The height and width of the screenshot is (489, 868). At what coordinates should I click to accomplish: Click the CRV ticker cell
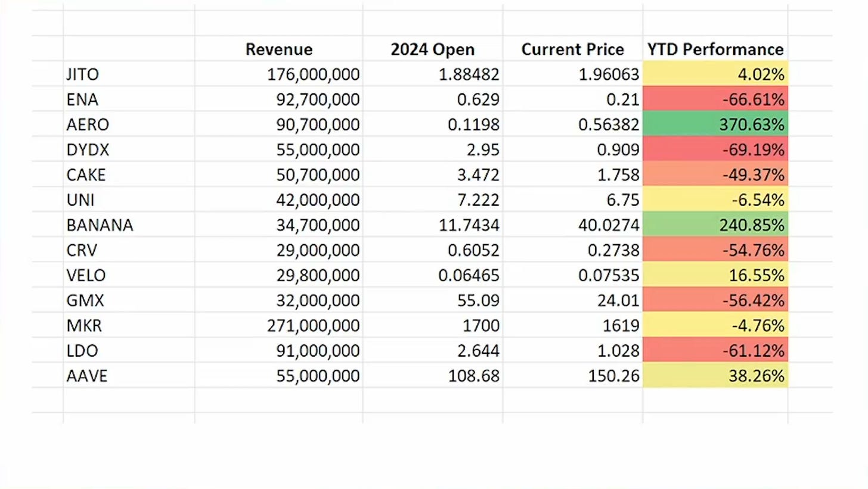129,250
